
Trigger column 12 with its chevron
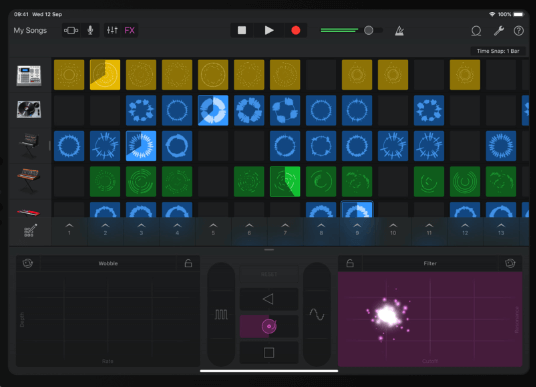click(465, 229)
